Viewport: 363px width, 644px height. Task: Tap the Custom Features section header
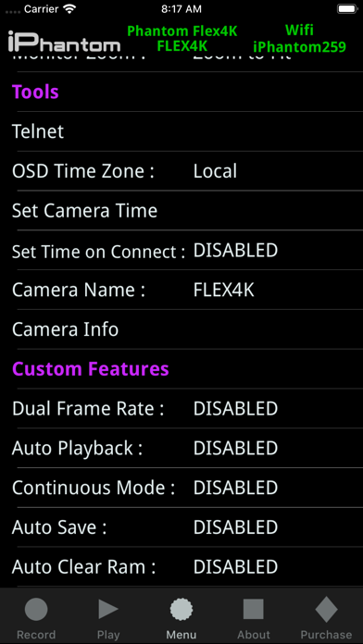tap(91, 369)
